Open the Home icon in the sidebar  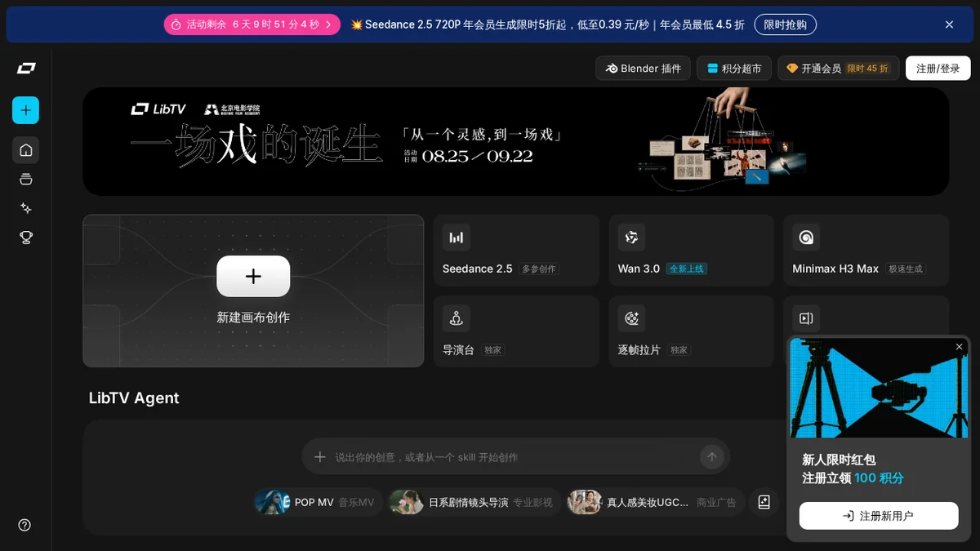[26, 150]
